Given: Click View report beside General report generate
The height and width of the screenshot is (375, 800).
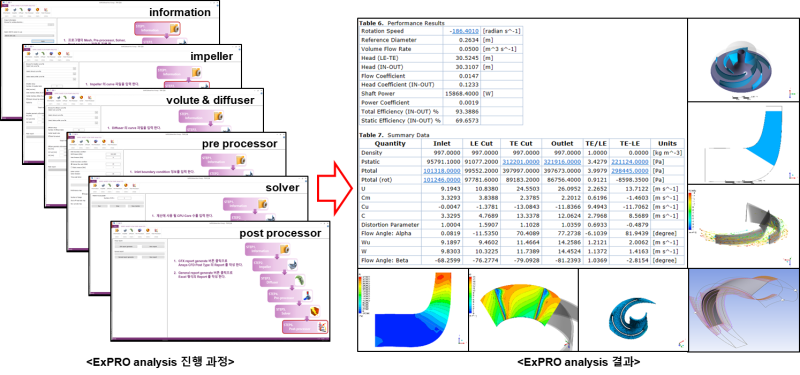Looking at the screenshot, I should click(x=153, y=257).
